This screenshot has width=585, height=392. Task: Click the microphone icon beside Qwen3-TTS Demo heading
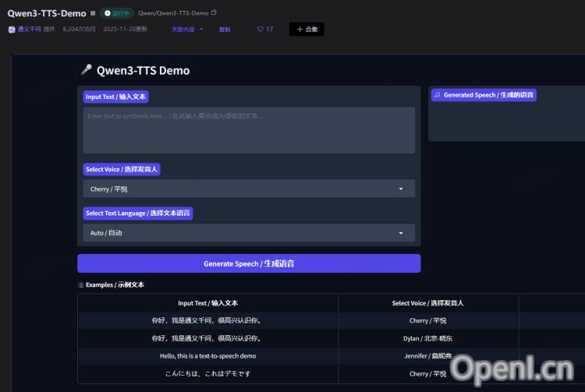87,70
